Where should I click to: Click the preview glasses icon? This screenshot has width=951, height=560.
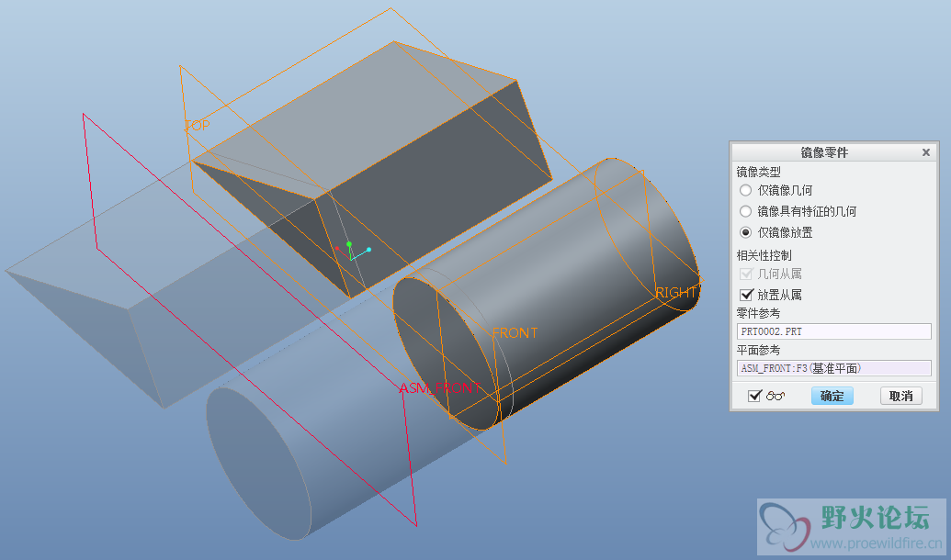coord(776,396)
